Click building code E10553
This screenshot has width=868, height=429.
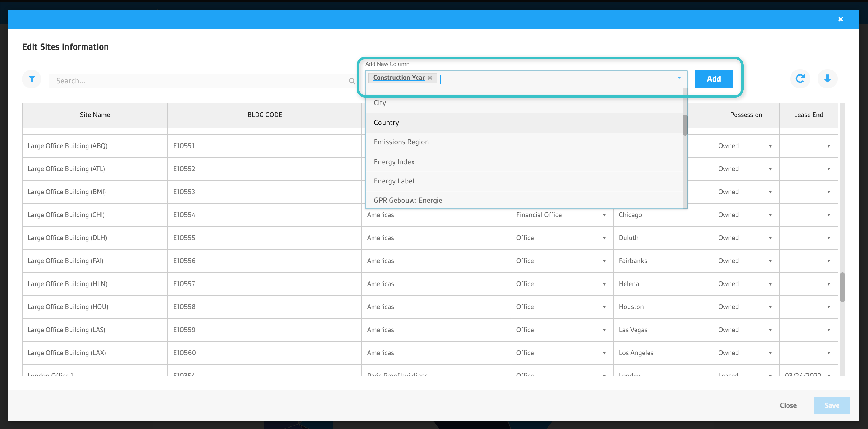point(265,192)
